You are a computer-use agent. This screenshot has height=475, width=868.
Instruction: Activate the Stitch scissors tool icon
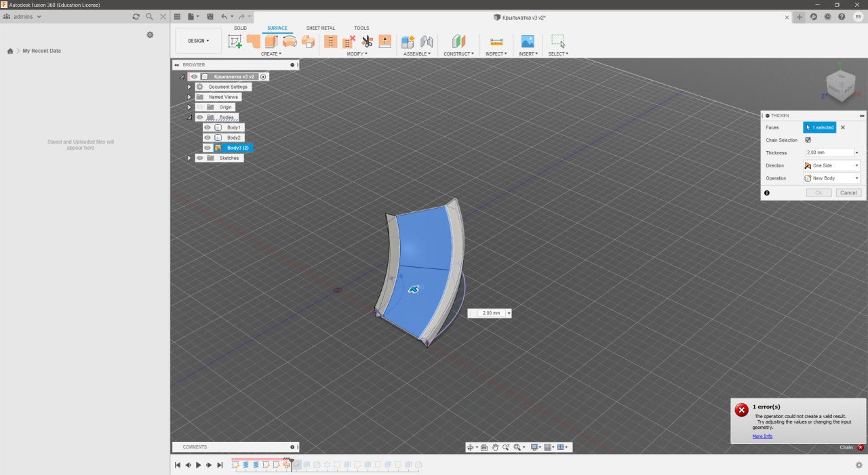click(x=367, y=41)
